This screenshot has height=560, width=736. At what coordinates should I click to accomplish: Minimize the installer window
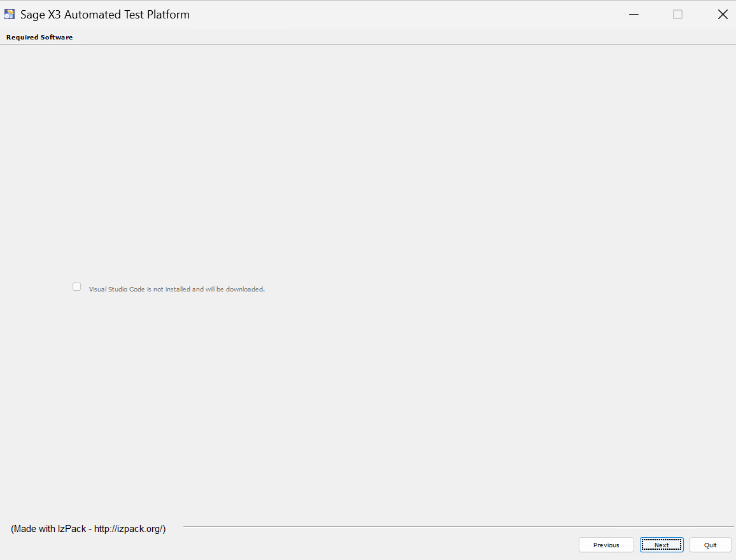click(633, 15)
